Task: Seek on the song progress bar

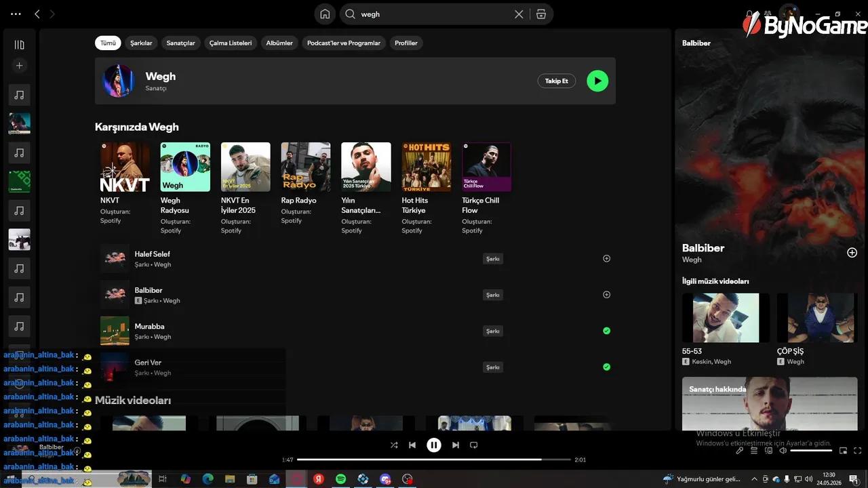Action: pos(434,460)
